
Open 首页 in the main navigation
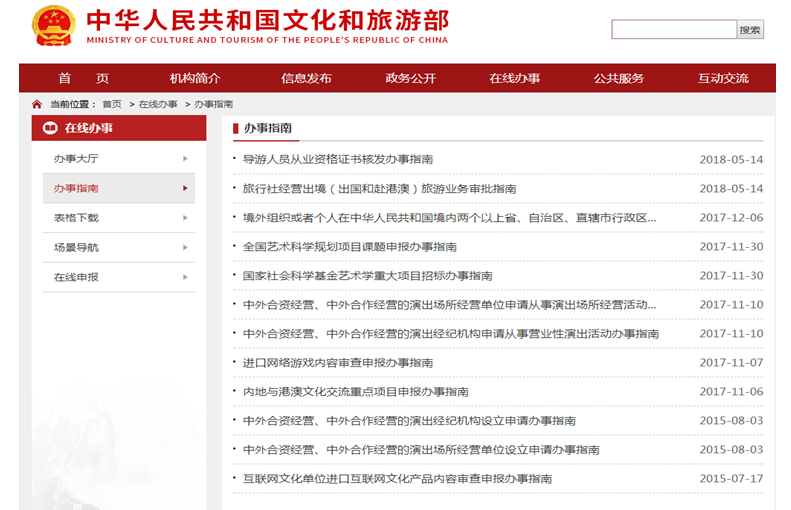tap(83, 78)
